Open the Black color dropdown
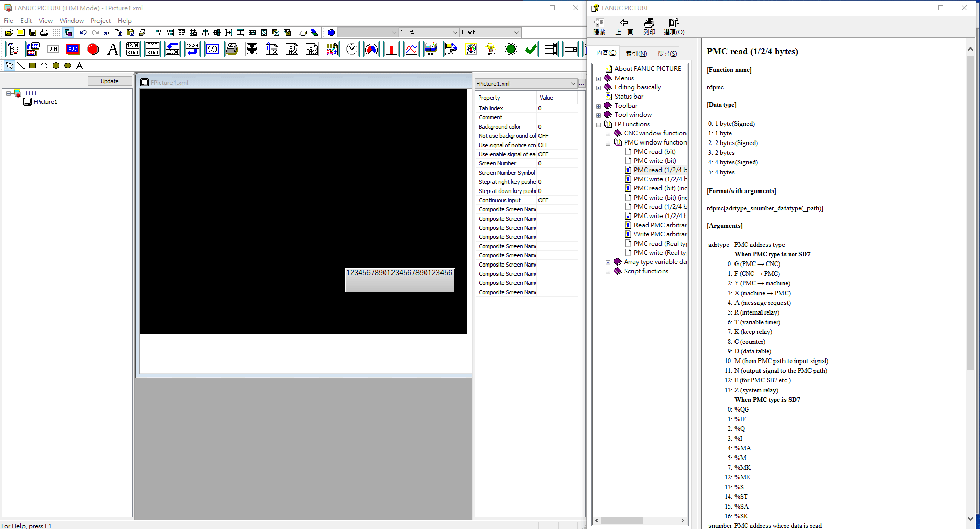 [x=516, y=33]
